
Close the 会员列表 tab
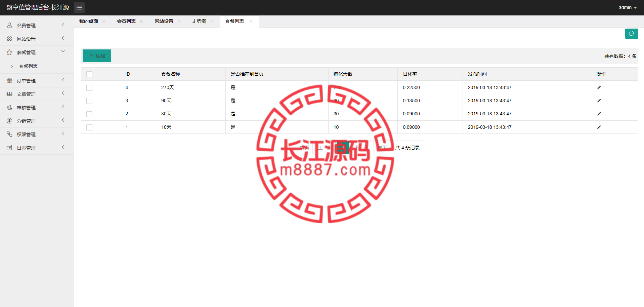(x=141, y=21)
